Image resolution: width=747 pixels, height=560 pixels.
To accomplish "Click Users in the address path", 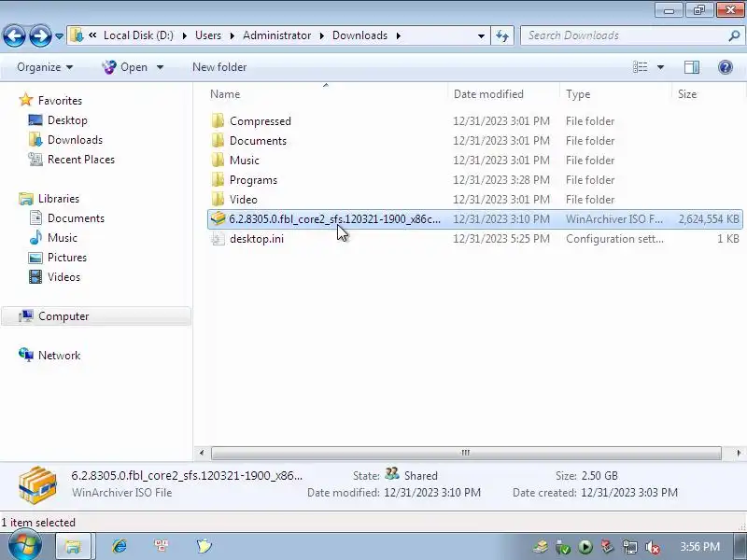I will [208, 35].
